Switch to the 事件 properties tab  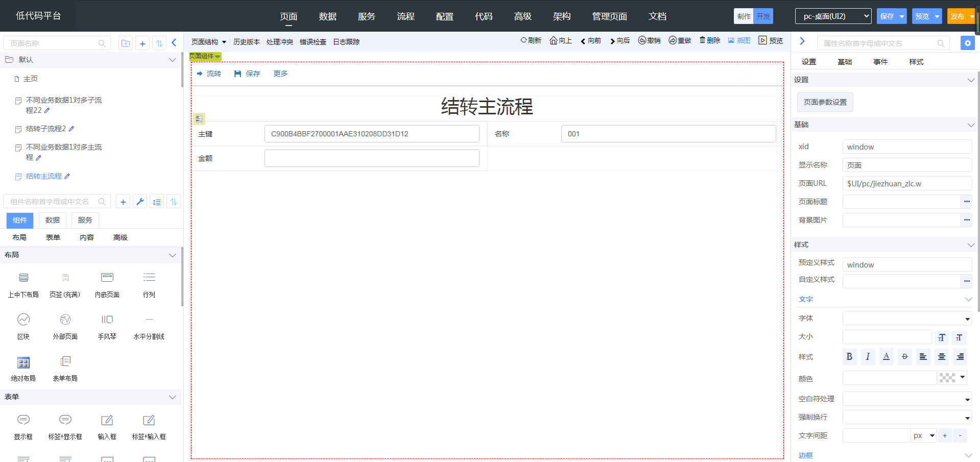(880, 62)
